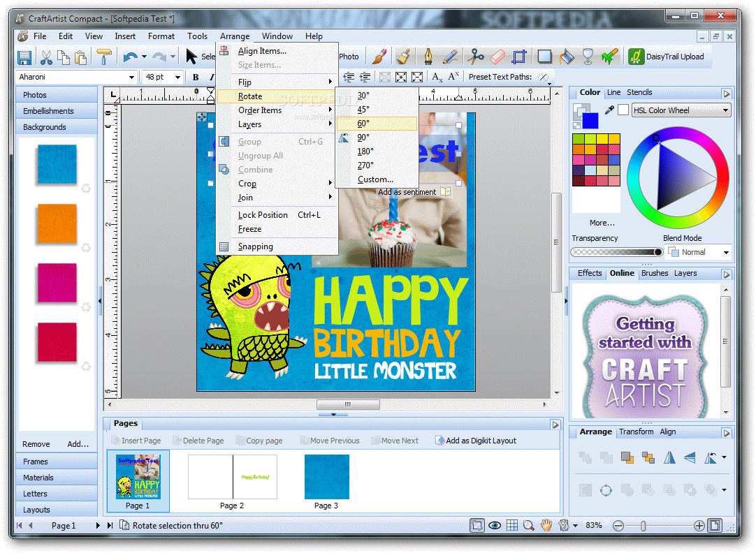Click the next page arrow in status bar
The height and width of the screenshot is (553, 756).
point(98,526)
